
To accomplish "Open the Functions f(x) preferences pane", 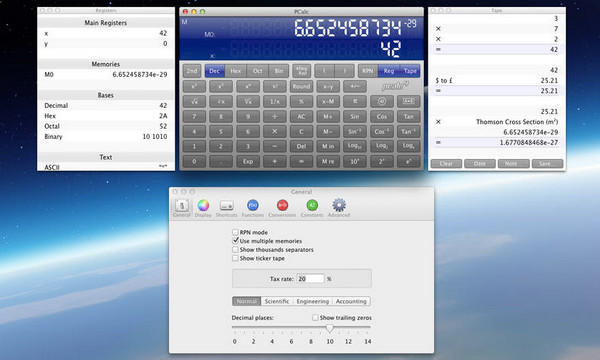I will click(253, 208).
